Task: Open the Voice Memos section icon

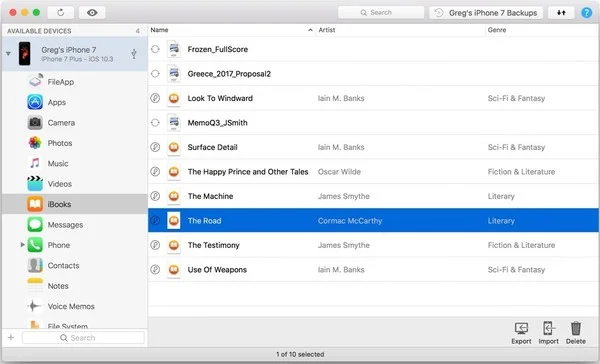Action: 35,306
